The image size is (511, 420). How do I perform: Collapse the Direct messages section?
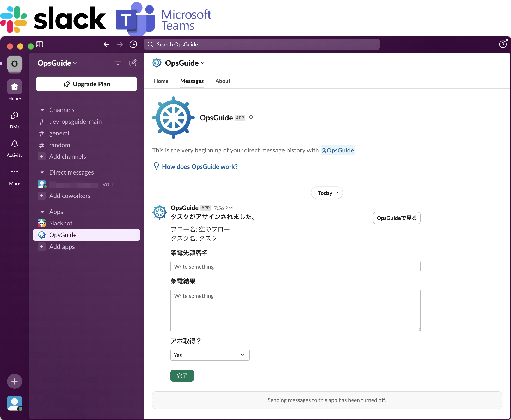click(x=42, y=172)
